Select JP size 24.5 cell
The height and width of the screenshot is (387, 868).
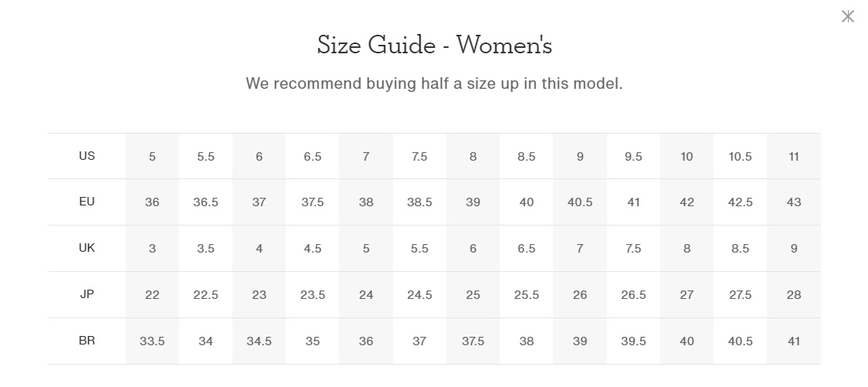(x=419, y=294)
